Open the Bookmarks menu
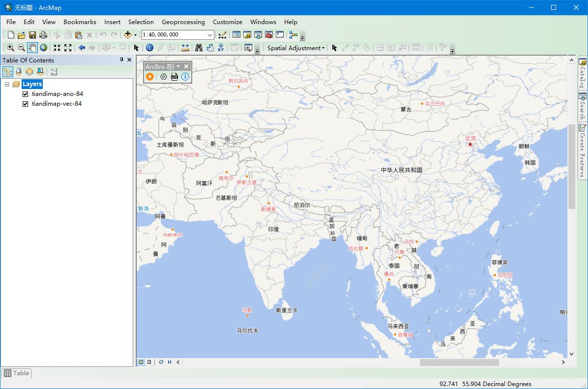This screenshot has width=588, height=389. click(80, 22)
